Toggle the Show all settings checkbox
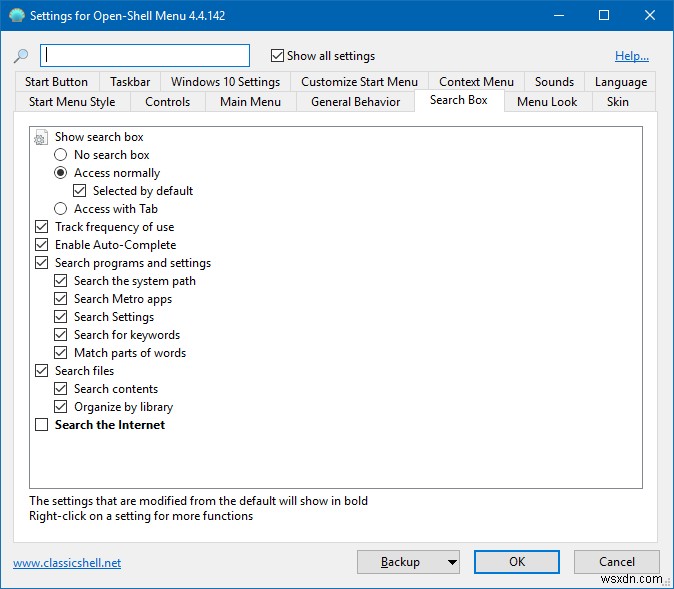Image resolution: width=674 pixels, height=589 pixels. (x=277, y=56)
